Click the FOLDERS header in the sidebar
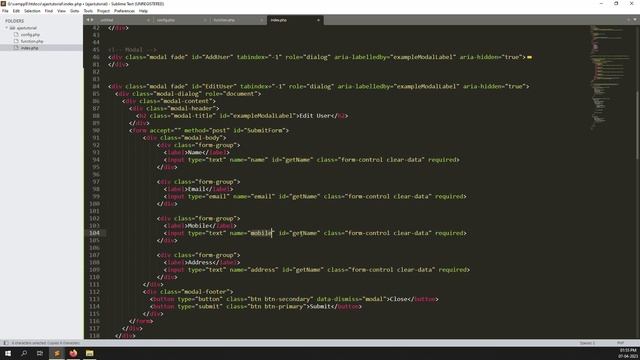The width and height of the screenshot is (640, 360). pos(14,21)
